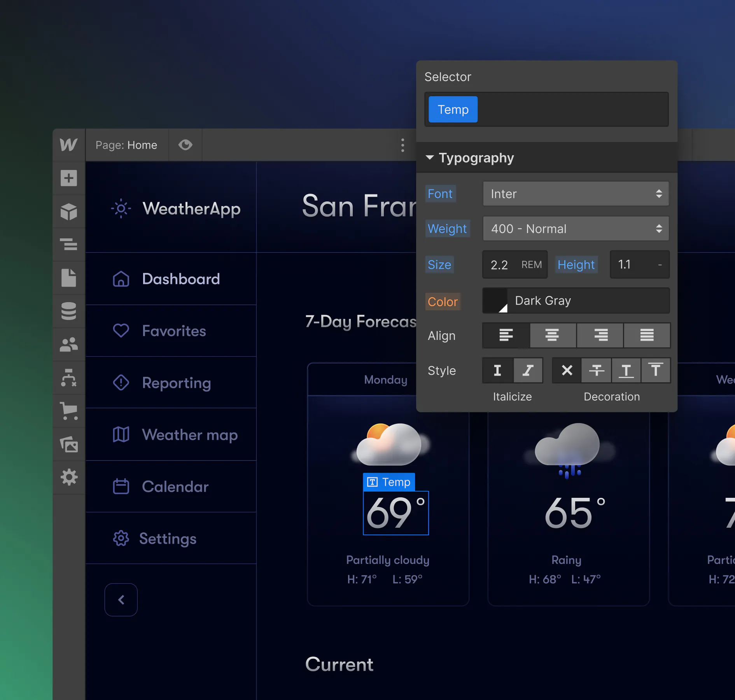Screen dimensions: 735x700
Task: Toggle strikethrough decoration
Action: click(x=596, y=370)
